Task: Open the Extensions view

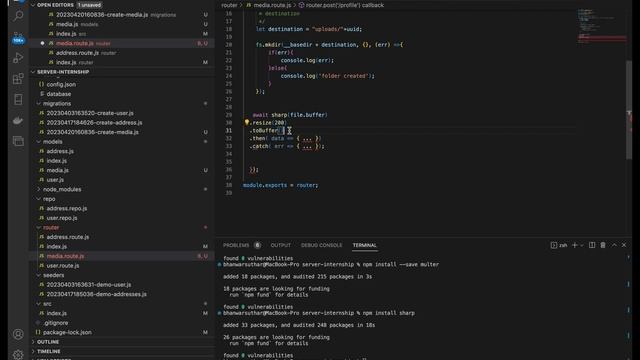Action: [x=18, y=79]
